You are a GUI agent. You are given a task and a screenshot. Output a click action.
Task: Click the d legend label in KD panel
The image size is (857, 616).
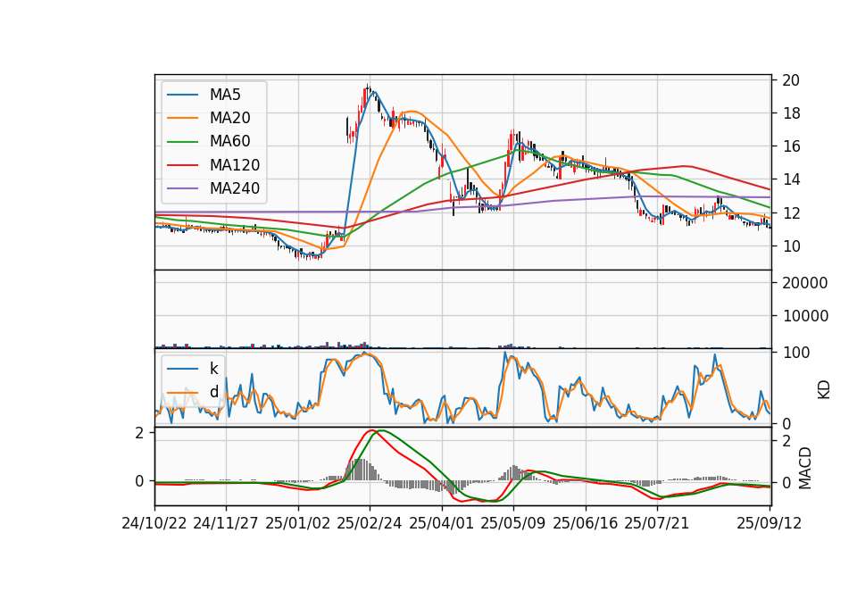[213, 392]
